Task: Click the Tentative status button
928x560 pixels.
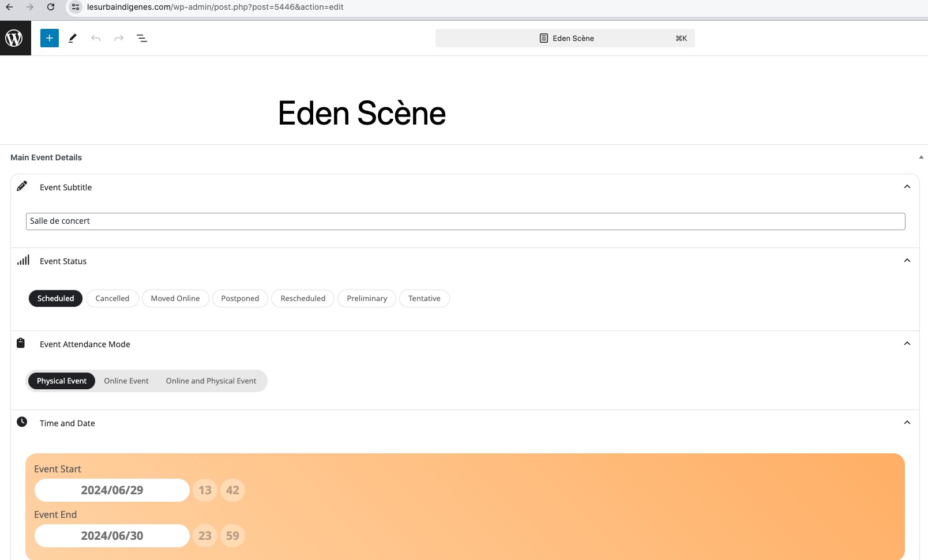Action: [424, 298]
